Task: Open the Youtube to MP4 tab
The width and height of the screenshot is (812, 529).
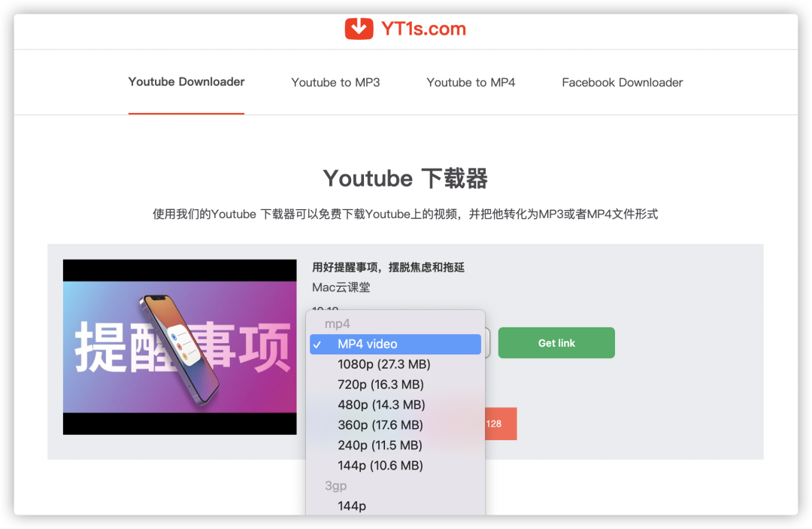Action: [x=471, y=82]
